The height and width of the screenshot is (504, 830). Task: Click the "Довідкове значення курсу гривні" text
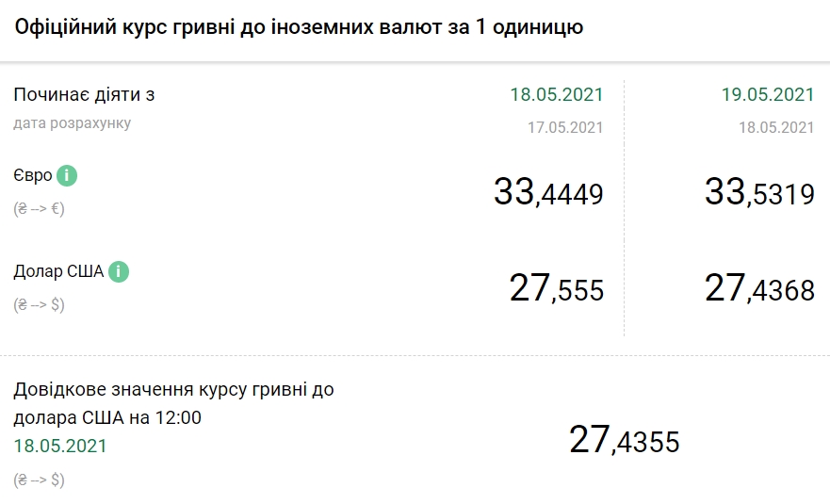(173, 390)
